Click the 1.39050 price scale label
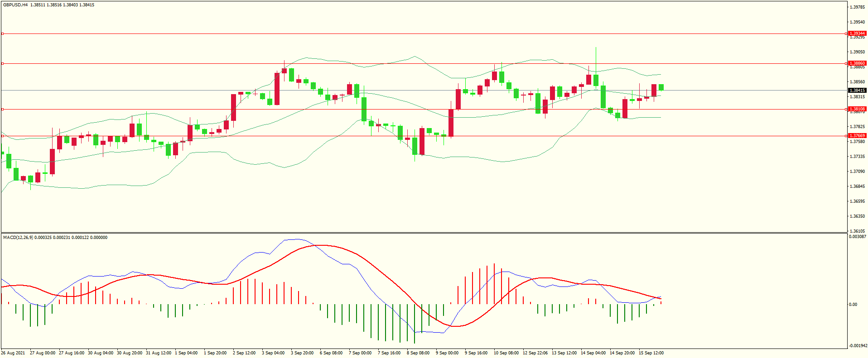 tap(858, 52)
